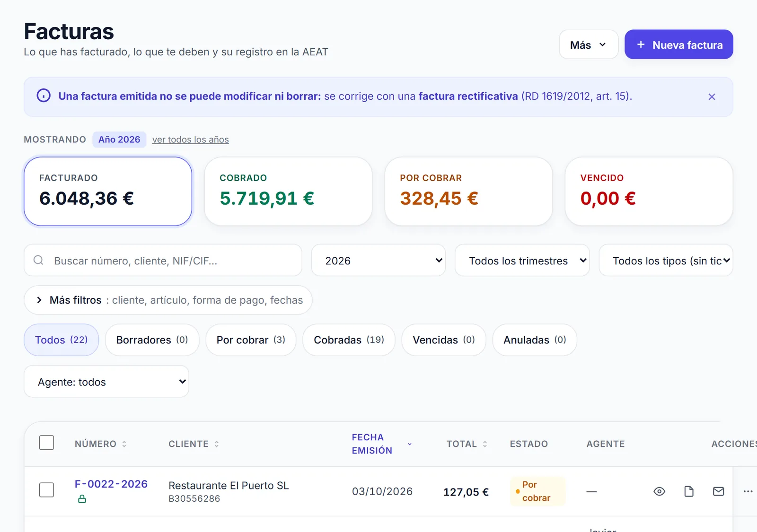
Task: Sort table by Cliente column
Action: (194, 444)
